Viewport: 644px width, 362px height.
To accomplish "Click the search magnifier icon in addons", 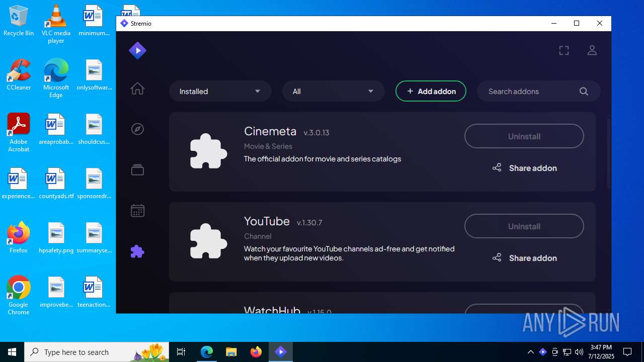I will click(x=584, y=92).
